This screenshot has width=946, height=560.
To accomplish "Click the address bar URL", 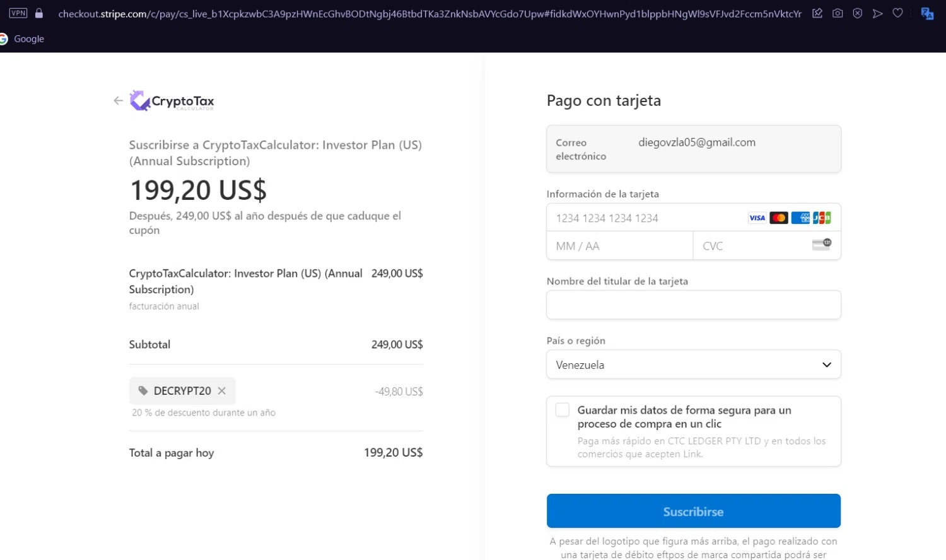I will [x=429, y=13].
